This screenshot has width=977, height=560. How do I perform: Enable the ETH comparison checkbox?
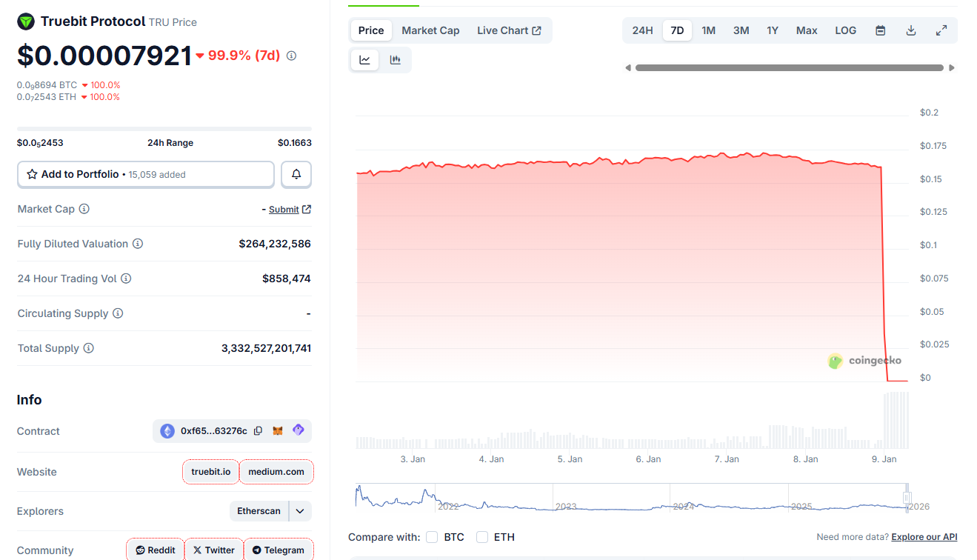[482, 536]
